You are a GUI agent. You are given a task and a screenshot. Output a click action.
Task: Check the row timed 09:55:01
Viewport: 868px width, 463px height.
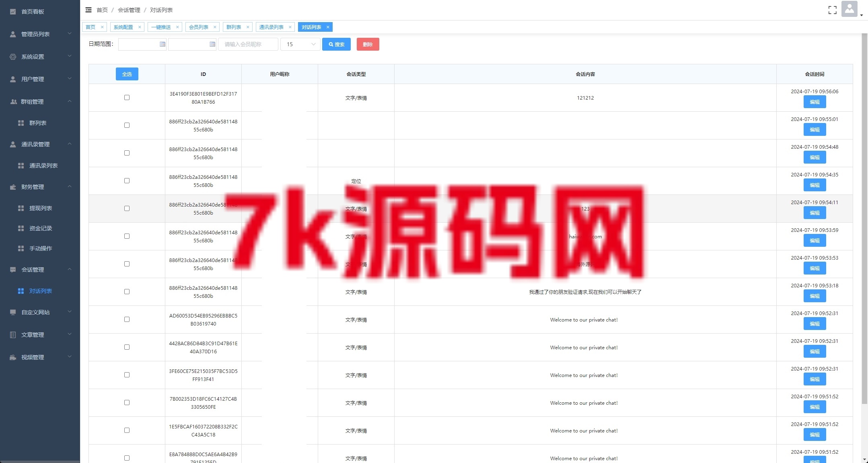(x=127, y=125)
